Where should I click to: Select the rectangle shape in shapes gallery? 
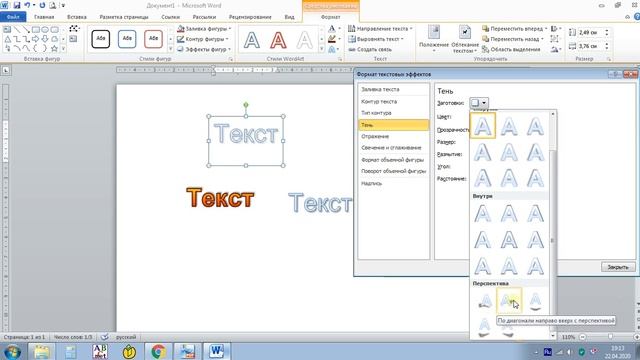pos(36,30)
